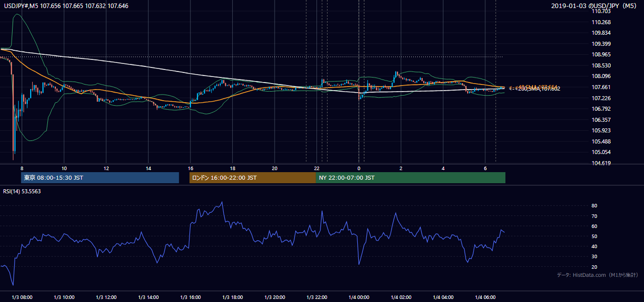Click price level 108.965 on the axis
644x302 pixels.
601,54
